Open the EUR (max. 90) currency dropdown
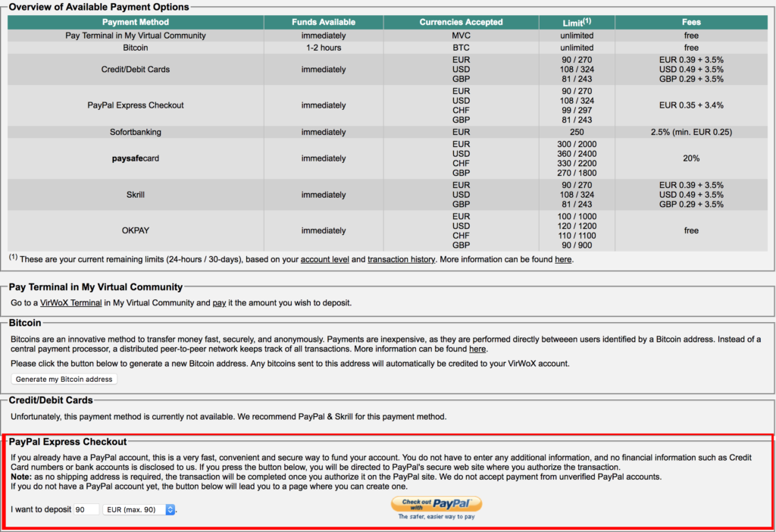The height and width of the screenshot is (532, 776). [x=139, y=510]
